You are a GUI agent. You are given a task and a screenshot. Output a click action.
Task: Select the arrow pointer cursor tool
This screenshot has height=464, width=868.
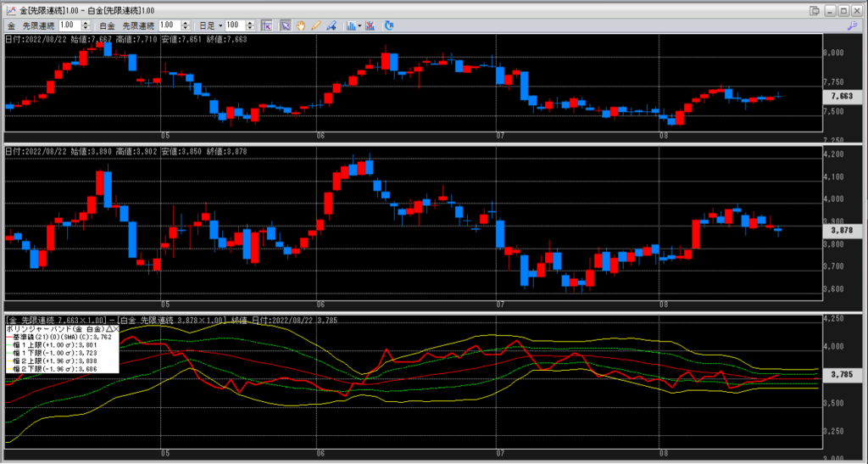coord(285,25)
